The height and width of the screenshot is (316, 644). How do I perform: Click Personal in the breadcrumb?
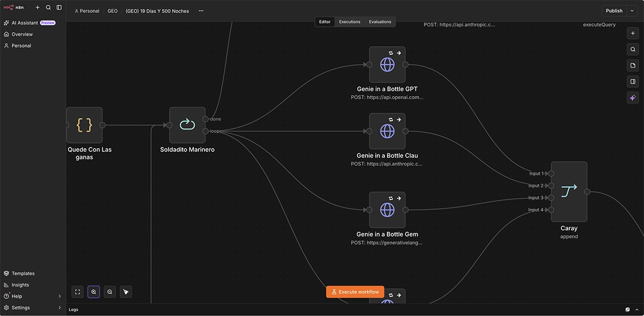click(x=87, y=11)
